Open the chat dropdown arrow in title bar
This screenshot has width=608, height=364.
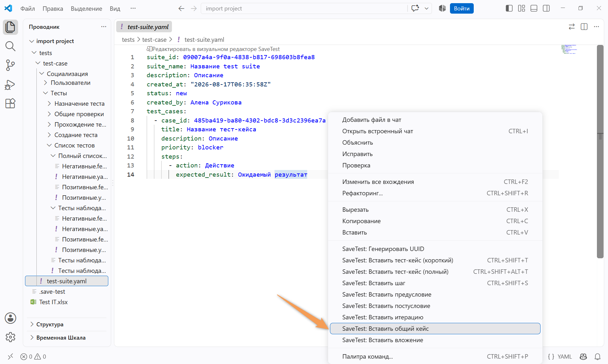click(x=427, y=9)
